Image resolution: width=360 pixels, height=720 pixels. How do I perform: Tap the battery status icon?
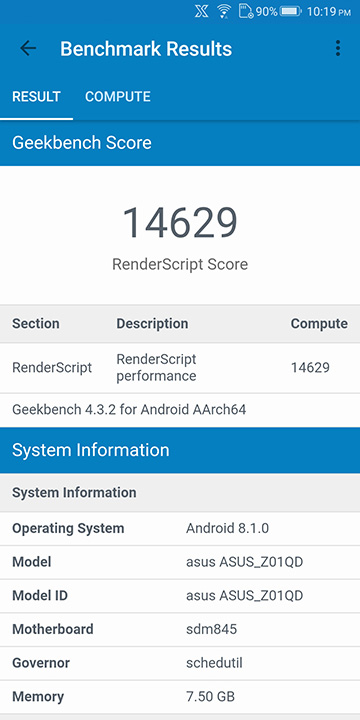tap(290, 11)
